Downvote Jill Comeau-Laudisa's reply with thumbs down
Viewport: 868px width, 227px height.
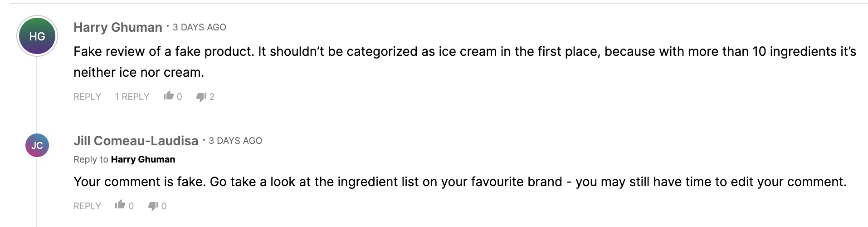click(153, 206)
